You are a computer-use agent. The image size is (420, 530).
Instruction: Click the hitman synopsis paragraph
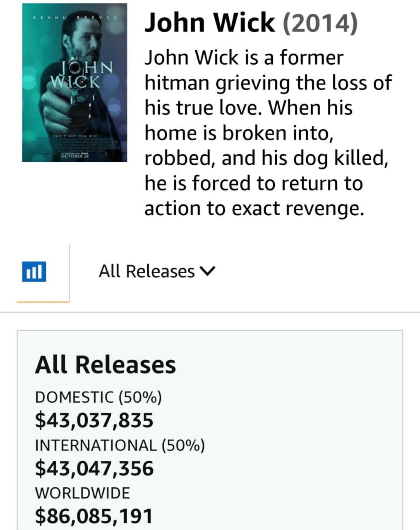click(x=268, y=133)
